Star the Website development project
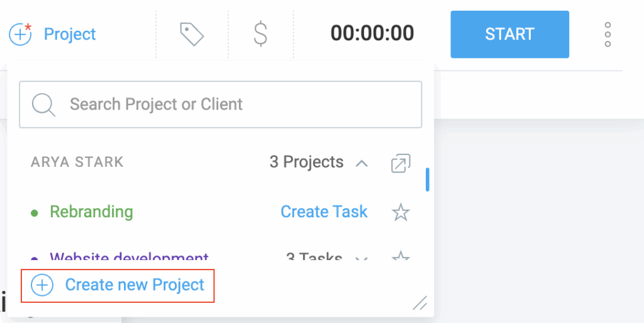The height and width of the screenshot is (323, 644). 401,257
